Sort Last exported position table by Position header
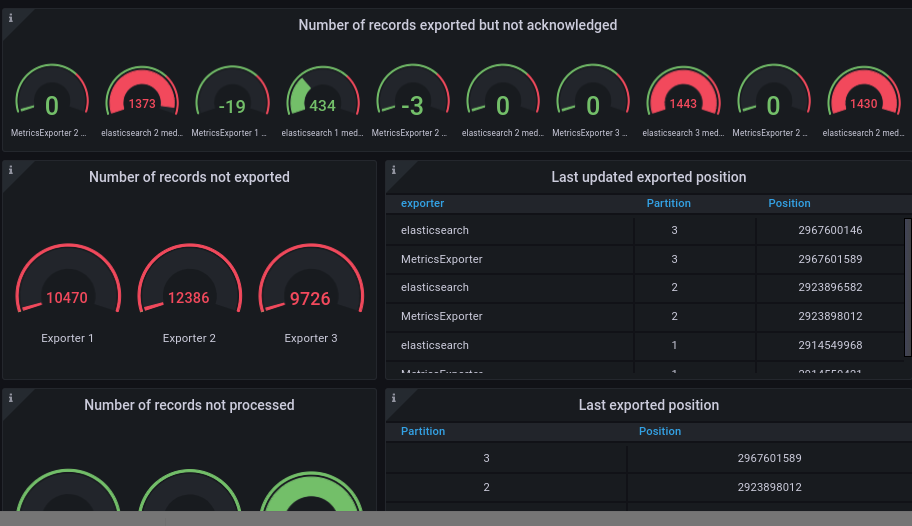912x526 pixels. pos(660,431)
